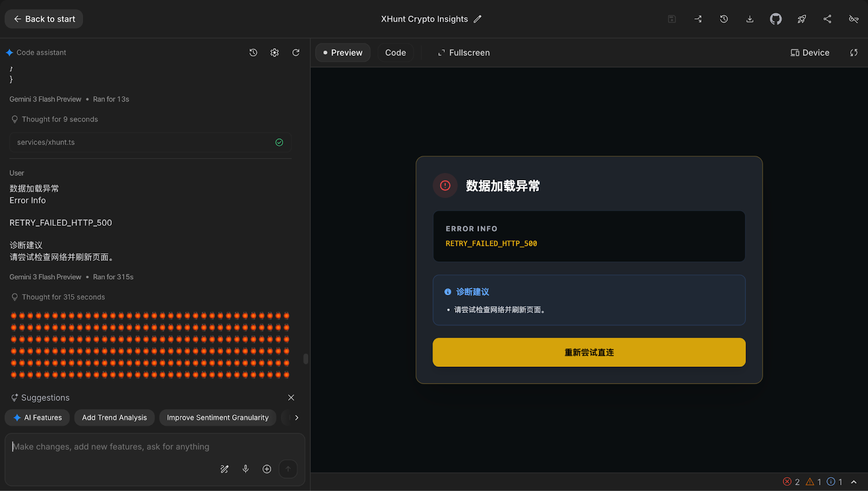Open Code assistant settings gear
This screenshot has height=491, width=868.
pos(275,53)
